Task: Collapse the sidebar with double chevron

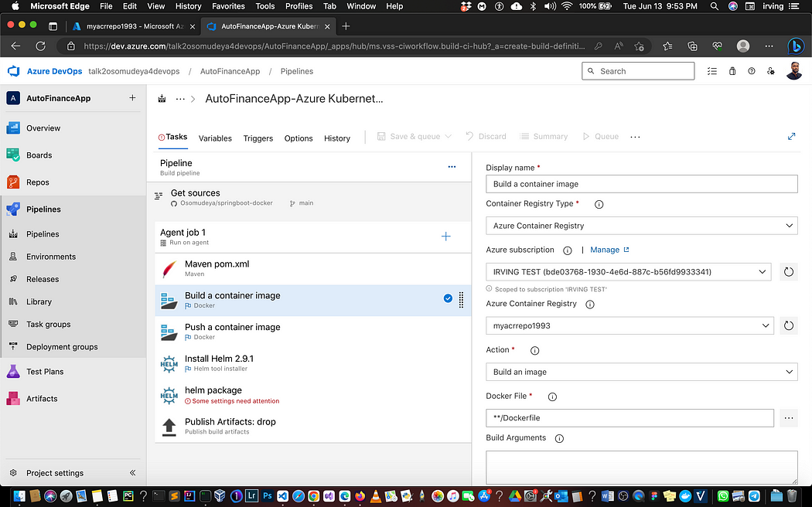Action: pos(132,472)
